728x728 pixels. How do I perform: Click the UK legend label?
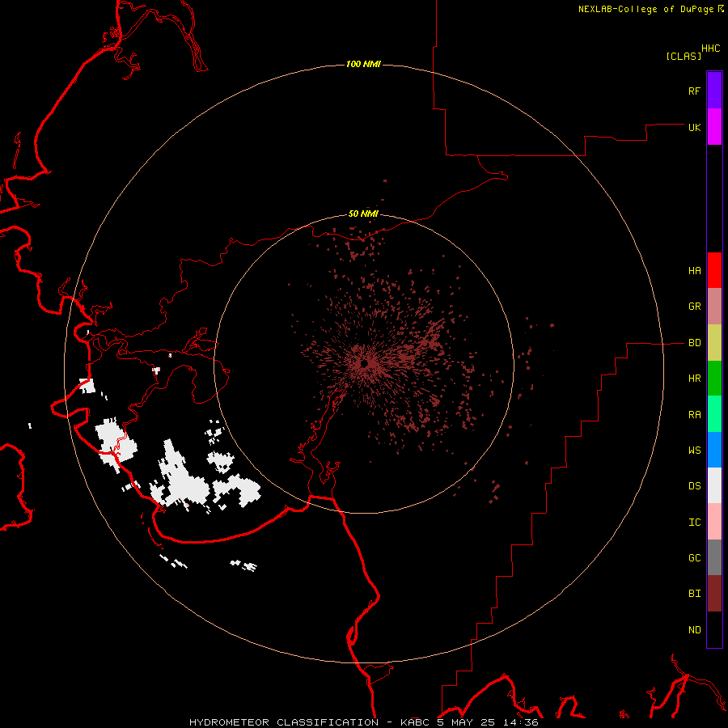click(x=694, y=127)
